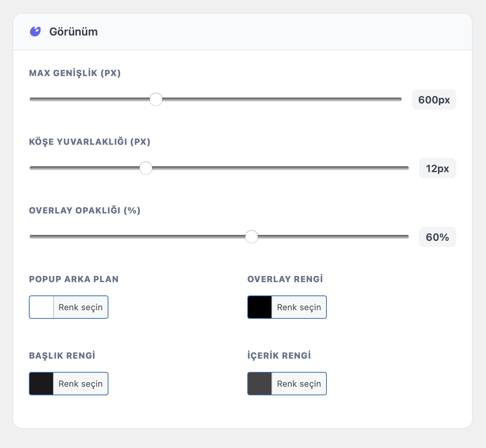Click the Overlay Opaklığı (%) label

pyautogui.click(x=85, y=210)
